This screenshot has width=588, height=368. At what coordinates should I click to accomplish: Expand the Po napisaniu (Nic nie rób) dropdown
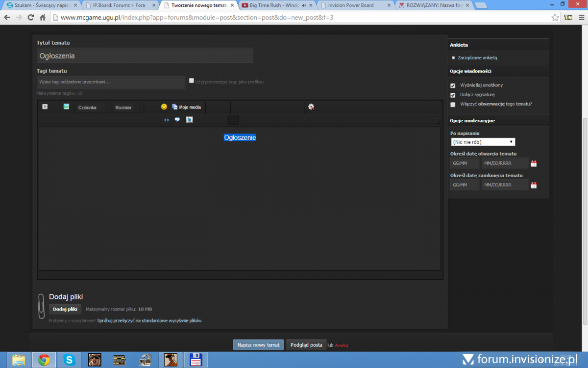[483, 142]
